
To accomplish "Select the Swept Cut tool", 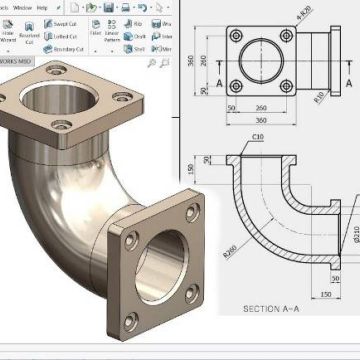I will (60, 24).
